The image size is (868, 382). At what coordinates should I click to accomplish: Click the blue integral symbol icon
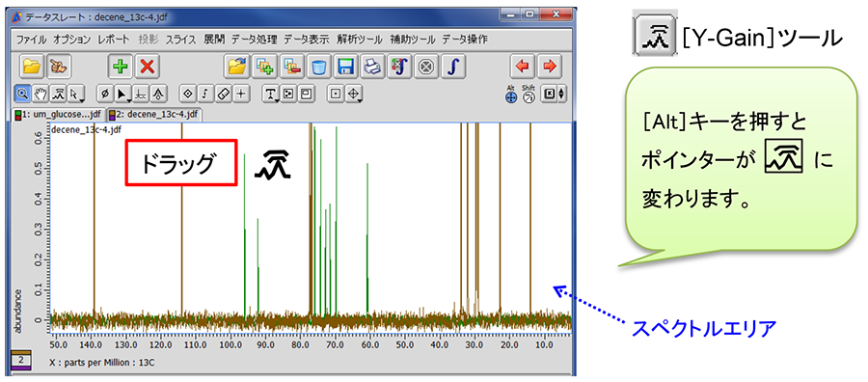[453, 67]
